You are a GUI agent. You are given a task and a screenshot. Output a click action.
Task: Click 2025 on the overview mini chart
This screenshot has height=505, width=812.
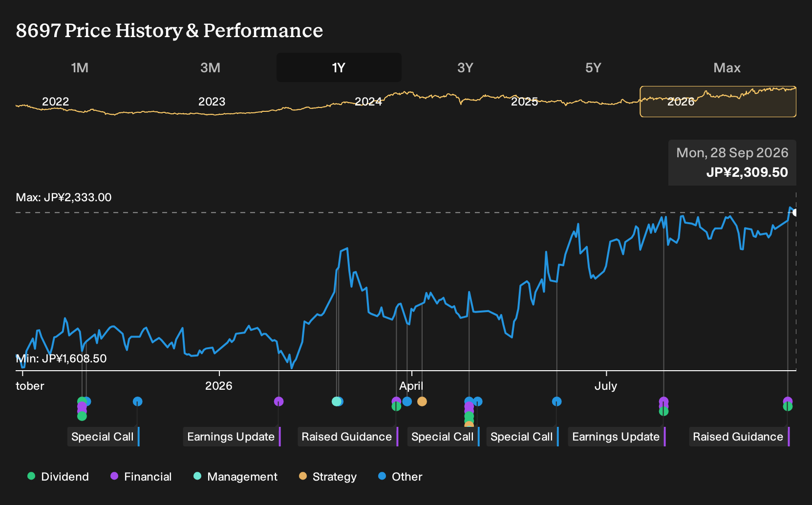tap(524, 102)
